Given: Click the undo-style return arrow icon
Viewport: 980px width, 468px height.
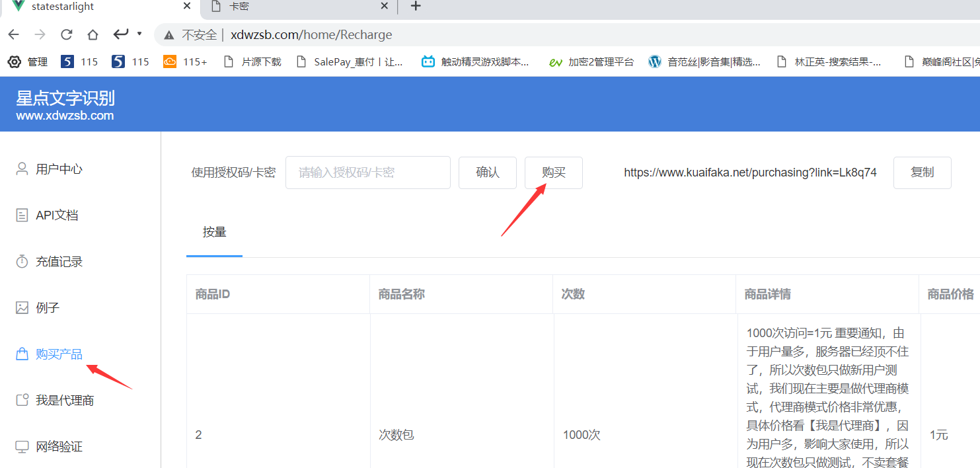Looking at the screenshot, I should (121, 34).
